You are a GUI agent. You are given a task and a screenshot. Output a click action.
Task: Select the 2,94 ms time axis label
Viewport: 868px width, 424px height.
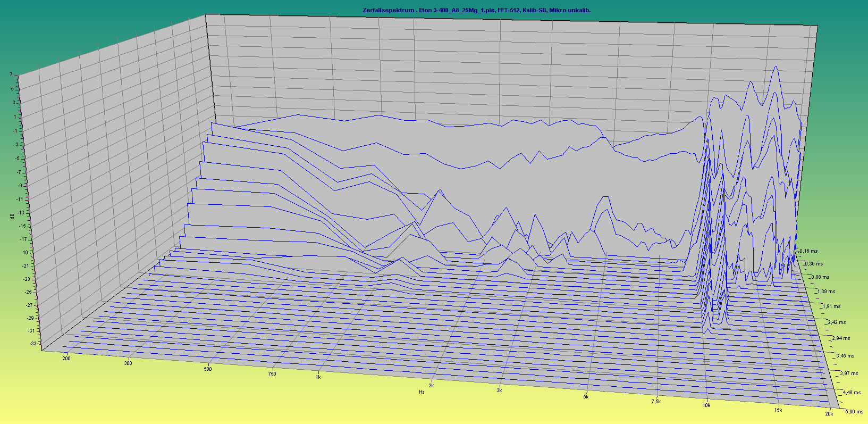tap(841, 338)
